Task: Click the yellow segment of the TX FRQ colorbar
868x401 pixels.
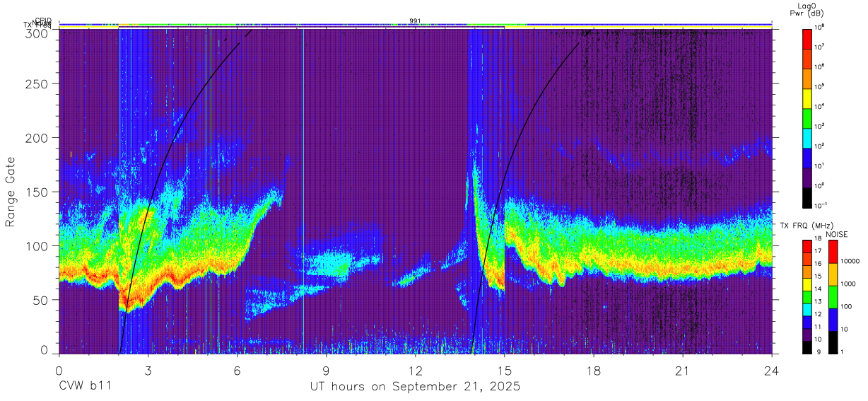Action: click(807, 284)
